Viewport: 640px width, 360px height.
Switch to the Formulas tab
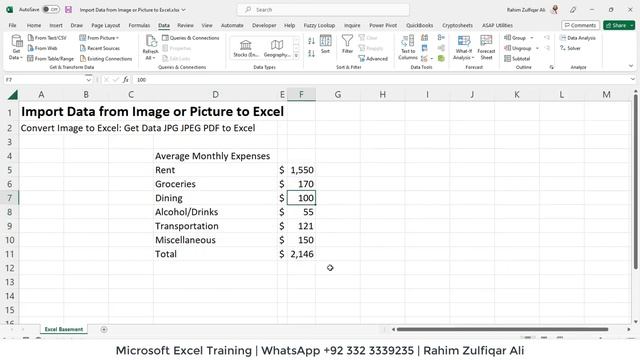139,25
